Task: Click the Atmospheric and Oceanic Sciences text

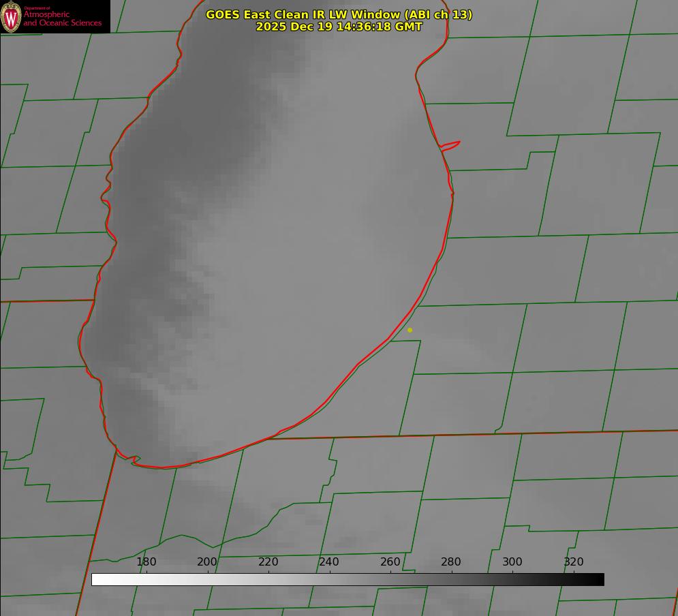Action: 62,18
